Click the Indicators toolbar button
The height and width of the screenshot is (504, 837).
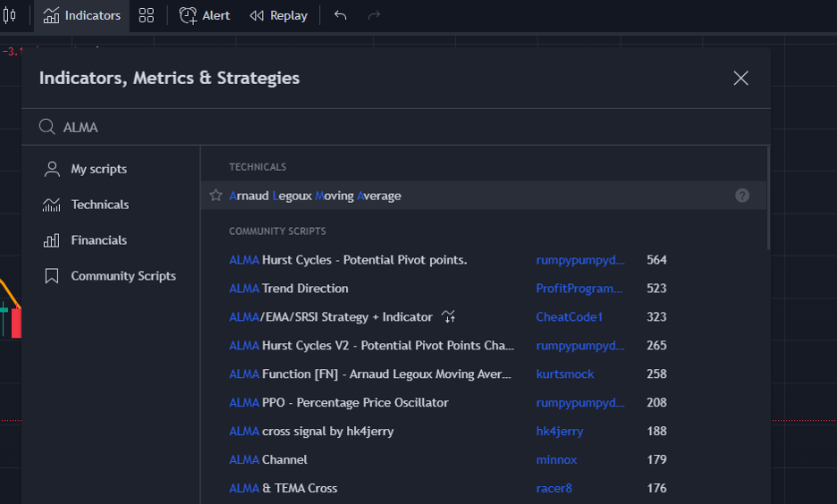click(x=81, y=15)
